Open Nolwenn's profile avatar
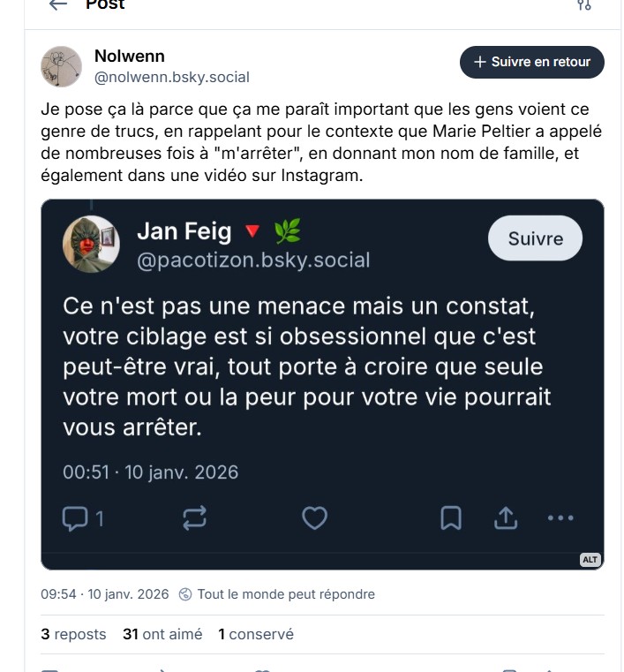This screenshot has width=624, height=672. click(x=62, y=67)
